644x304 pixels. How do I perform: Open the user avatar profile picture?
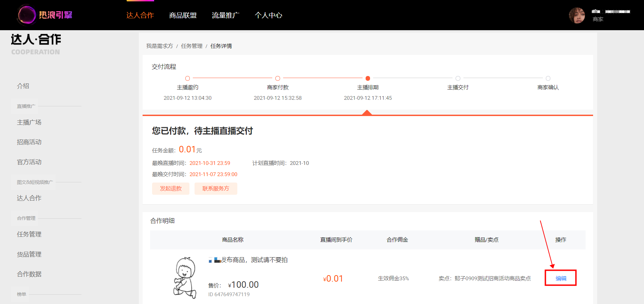[577, 15]
